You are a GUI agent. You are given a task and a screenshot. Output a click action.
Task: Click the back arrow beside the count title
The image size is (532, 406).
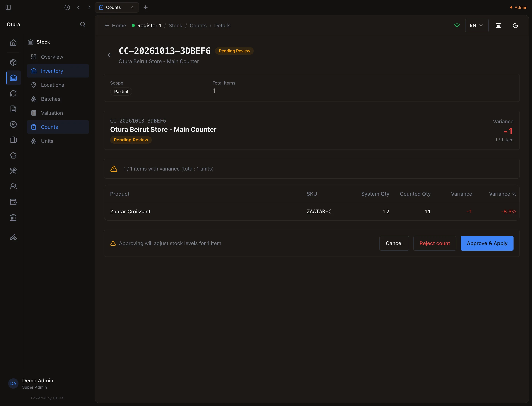110,55
